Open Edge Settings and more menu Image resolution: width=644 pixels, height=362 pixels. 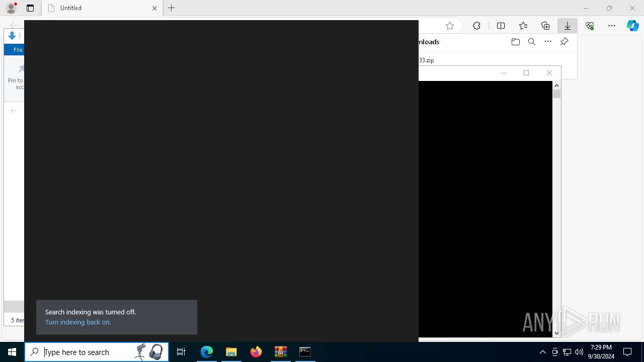pyautogui.click(x=612, y=26)
